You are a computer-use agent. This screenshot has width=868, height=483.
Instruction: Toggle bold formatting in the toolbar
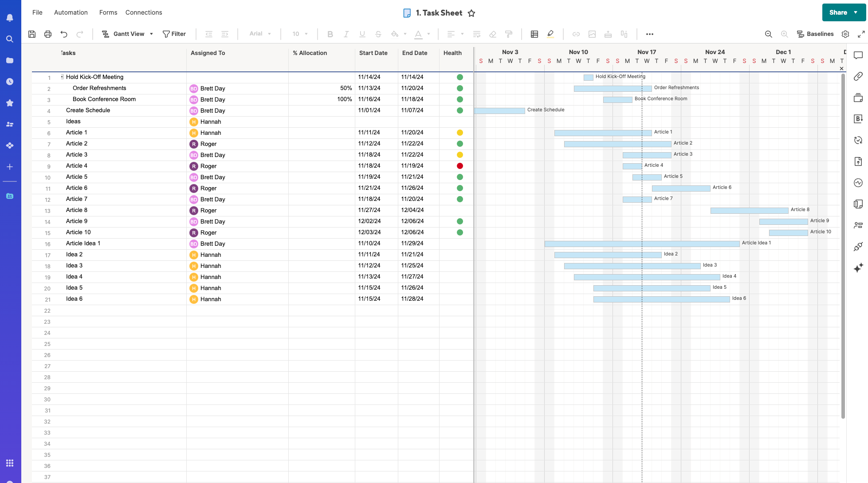[x=330, y=34]
